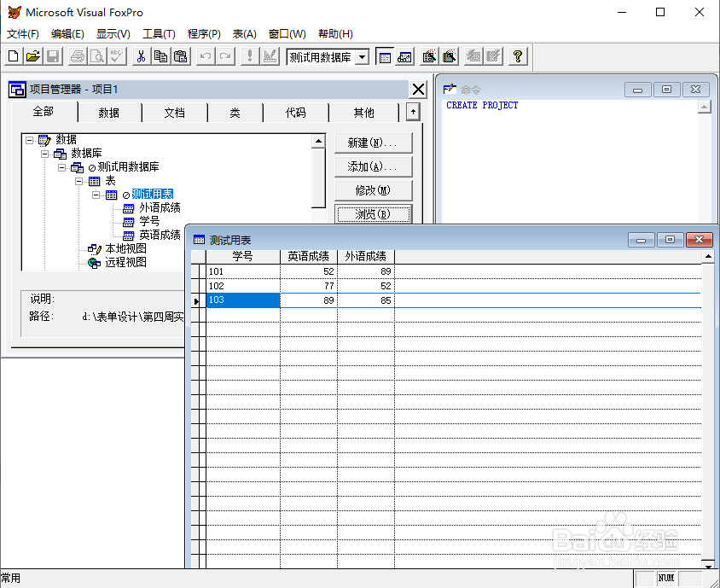
Task: Switch to the 代码 tab
Action: point(295,113)
